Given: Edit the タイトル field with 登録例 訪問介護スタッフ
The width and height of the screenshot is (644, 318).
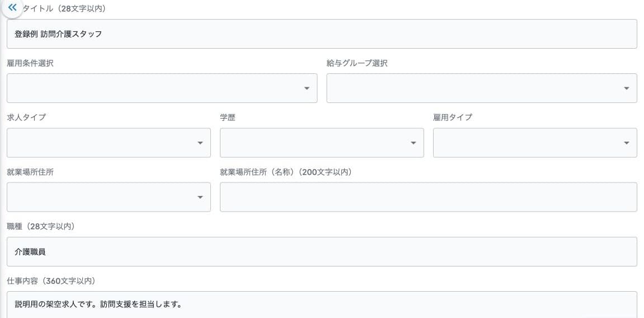Looking at the screenshot, I should coord(322,34).
